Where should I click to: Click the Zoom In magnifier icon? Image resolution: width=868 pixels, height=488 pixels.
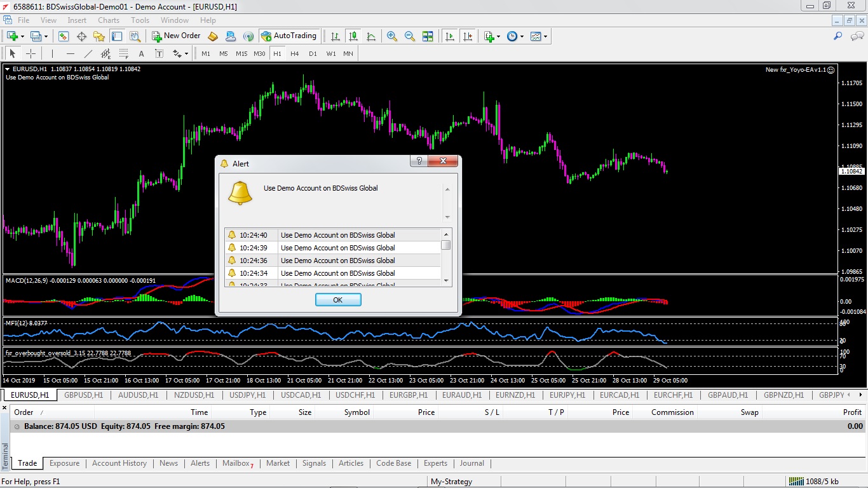click(392, 36)
